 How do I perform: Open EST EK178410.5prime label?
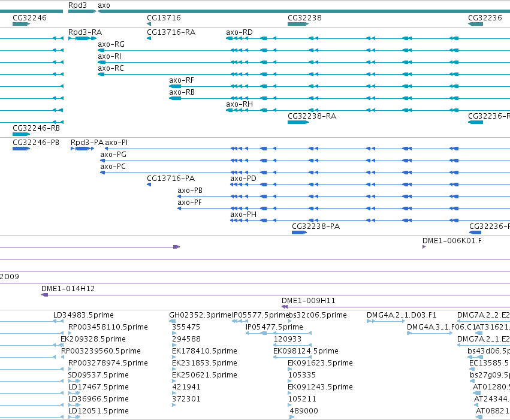coord(204,352)
